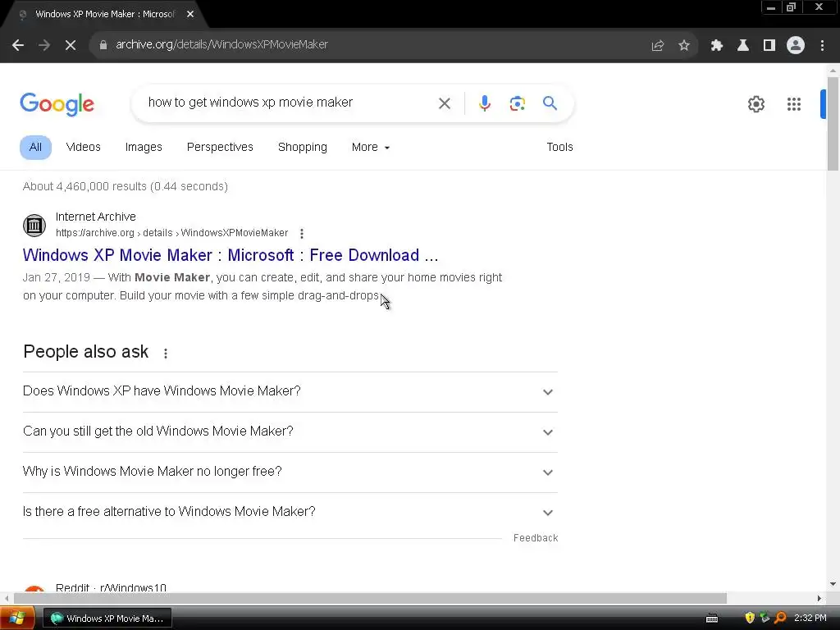Switch to Videos results

pyautogui.click(x=83, y=148)
